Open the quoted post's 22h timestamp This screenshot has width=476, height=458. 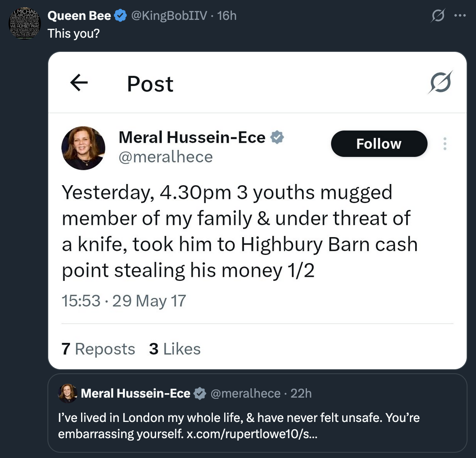tap(301, 393)
